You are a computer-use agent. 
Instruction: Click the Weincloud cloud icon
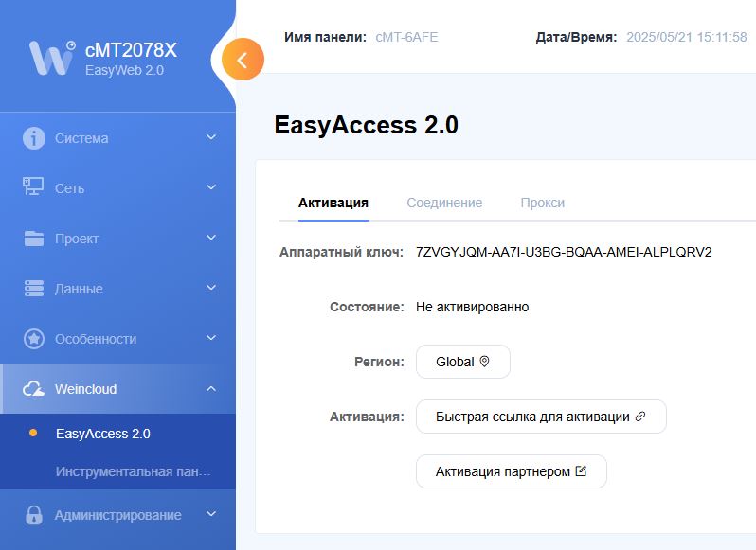34,389
